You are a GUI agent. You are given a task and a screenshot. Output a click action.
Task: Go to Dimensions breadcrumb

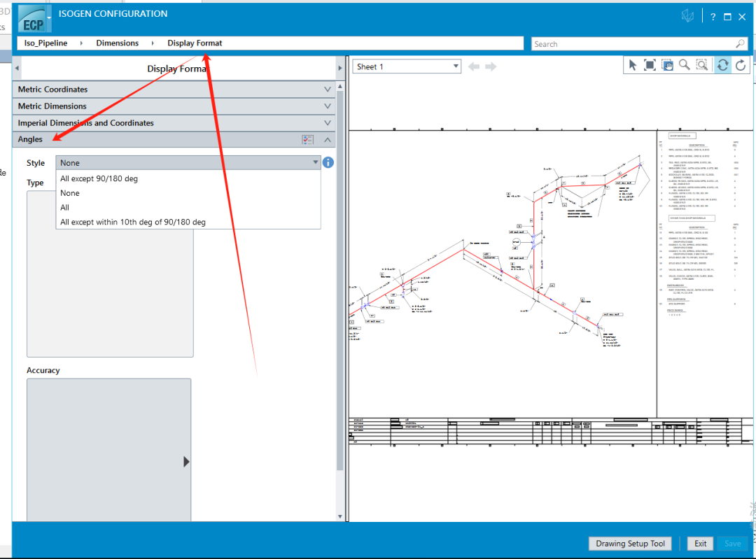click(x=117, y=43)
